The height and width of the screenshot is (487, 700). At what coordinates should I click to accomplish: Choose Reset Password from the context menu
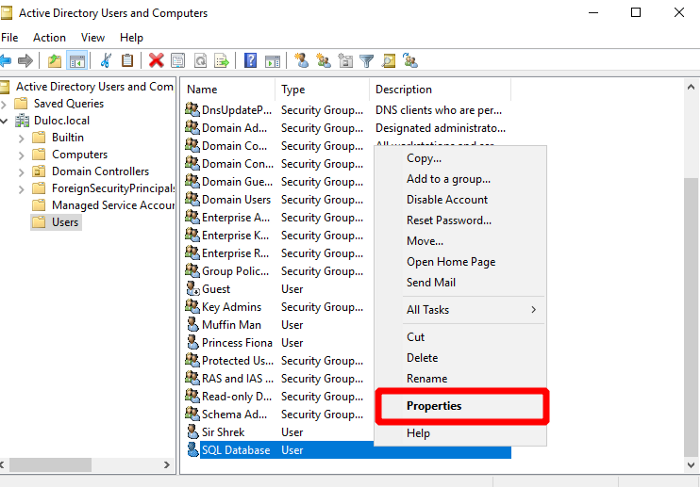pos(460,220)
